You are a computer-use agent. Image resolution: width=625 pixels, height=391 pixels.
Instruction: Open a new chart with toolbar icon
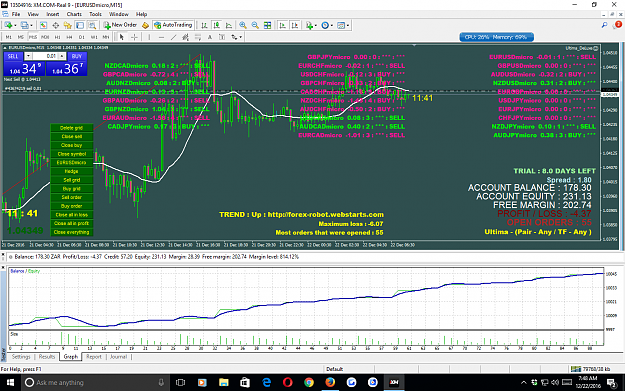[8, 25]
